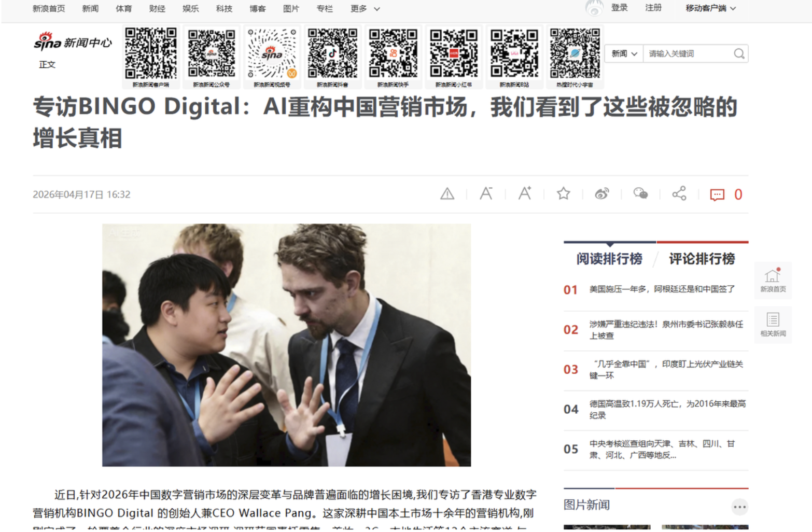Open the red comments icon
This screenshot has height=532, width=812.
coord(717,195)
